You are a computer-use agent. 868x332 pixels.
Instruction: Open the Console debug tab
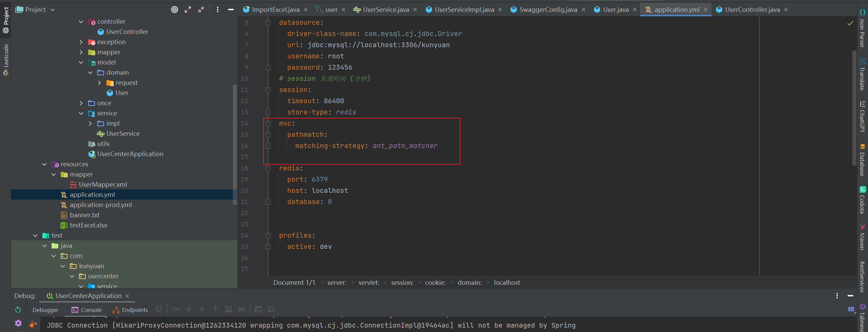[x=87, y=310]
